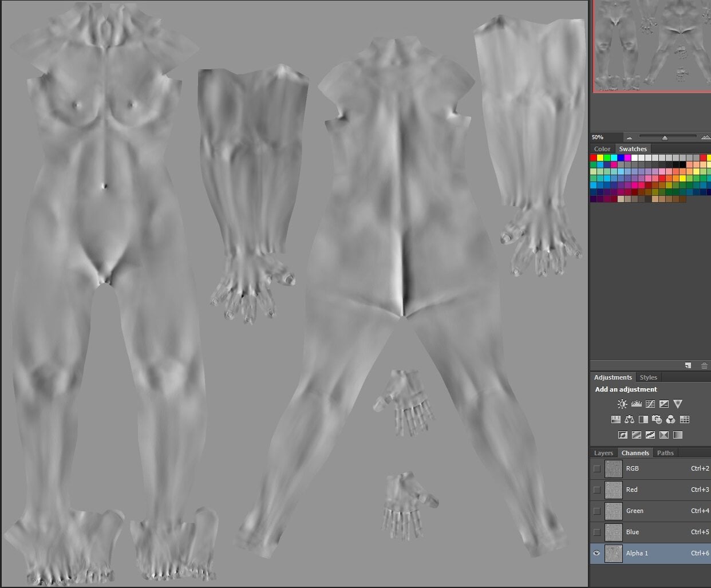Image resolution: width=711 pixels, height=588 pixels.
Task: Toggle visibility of the Red channel
Action: (597, 490)
